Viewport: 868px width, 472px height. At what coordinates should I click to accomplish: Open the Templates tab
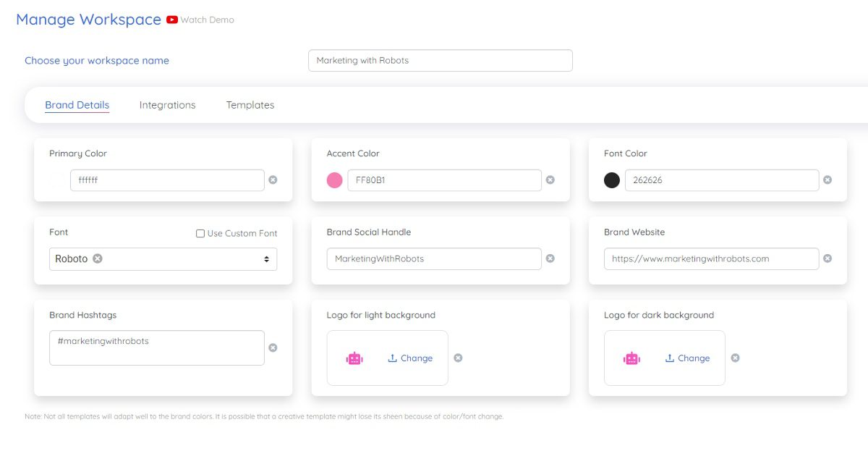point(250,105)
